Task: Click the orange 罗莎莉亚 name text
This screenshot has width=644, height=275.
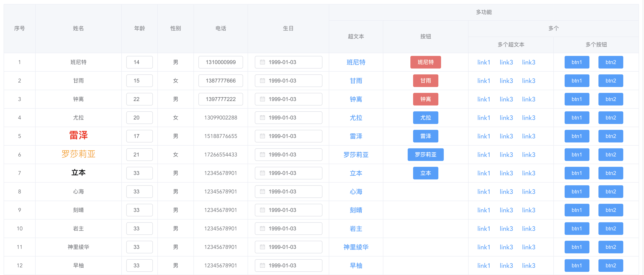Action: coord(78,154)
